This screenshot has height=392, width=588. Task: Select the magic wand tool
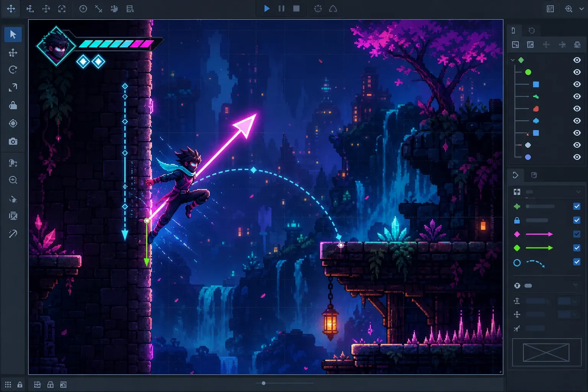(x=13, y=234)
